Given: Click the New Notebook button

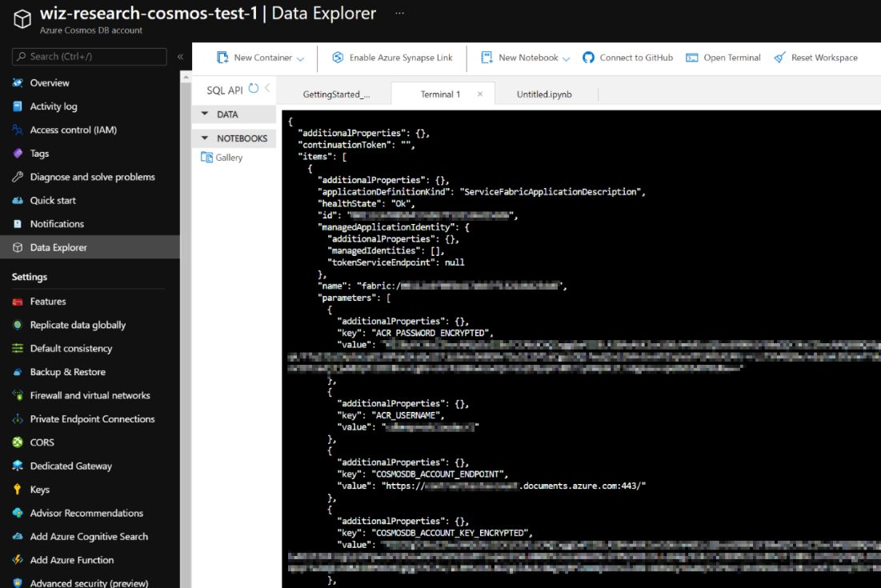Looking at the screenshot, I should [520, 58].
